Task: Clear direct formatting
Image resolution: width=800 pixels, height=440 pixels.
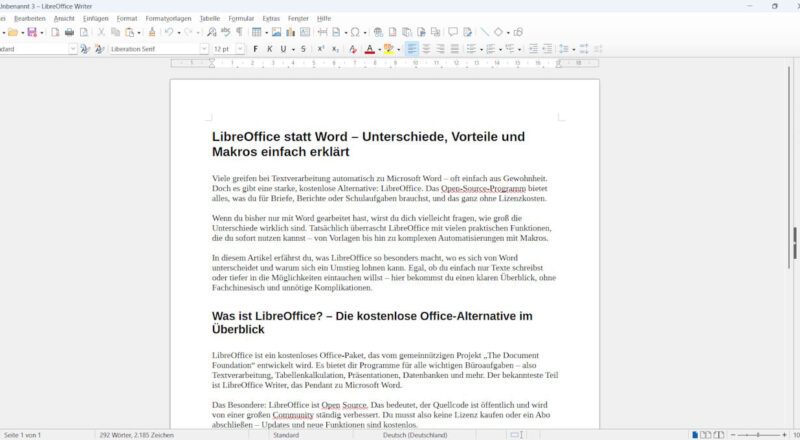Action: click(353, 49)
